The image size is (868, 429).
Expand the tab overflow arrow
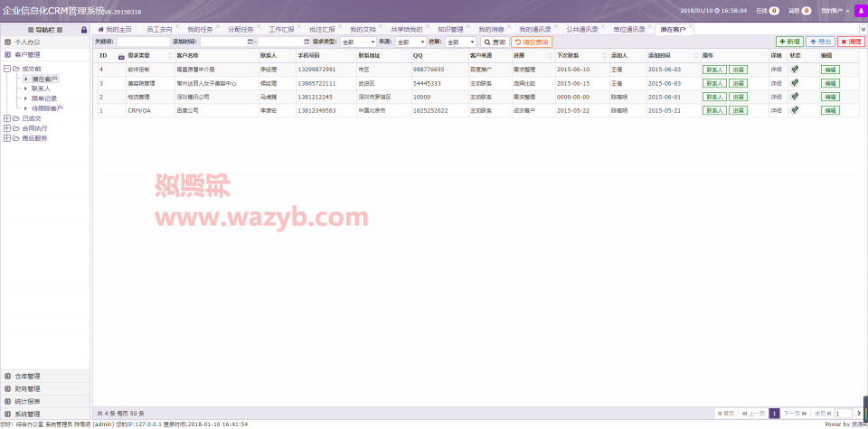tap(863, 29)
